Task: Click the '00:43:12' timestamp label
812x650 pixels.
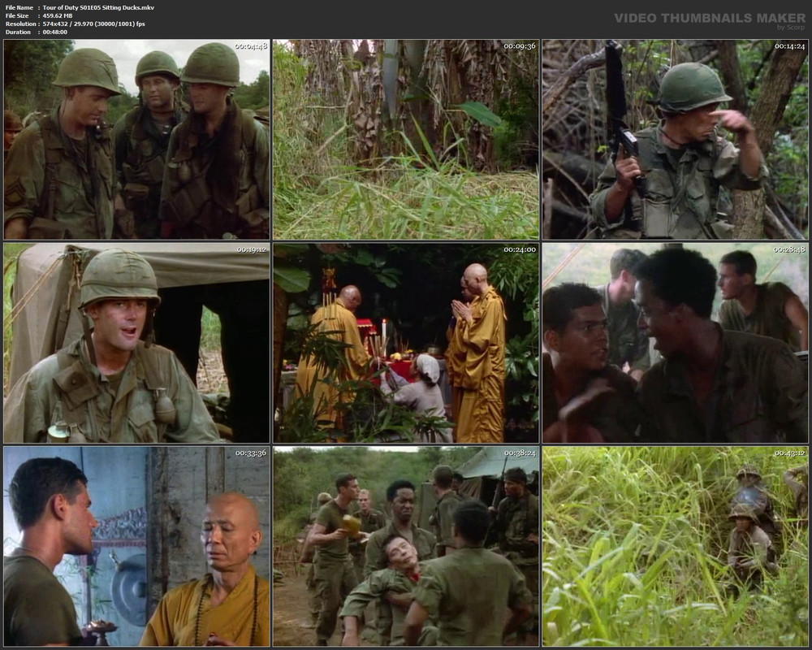Action: coord(790,453)
